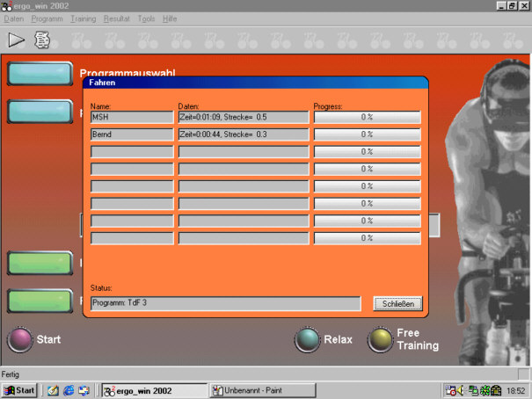532x399 pixels.
Task: Switch to Unbenannt - Paint in the taskbar
Action: 261,389
